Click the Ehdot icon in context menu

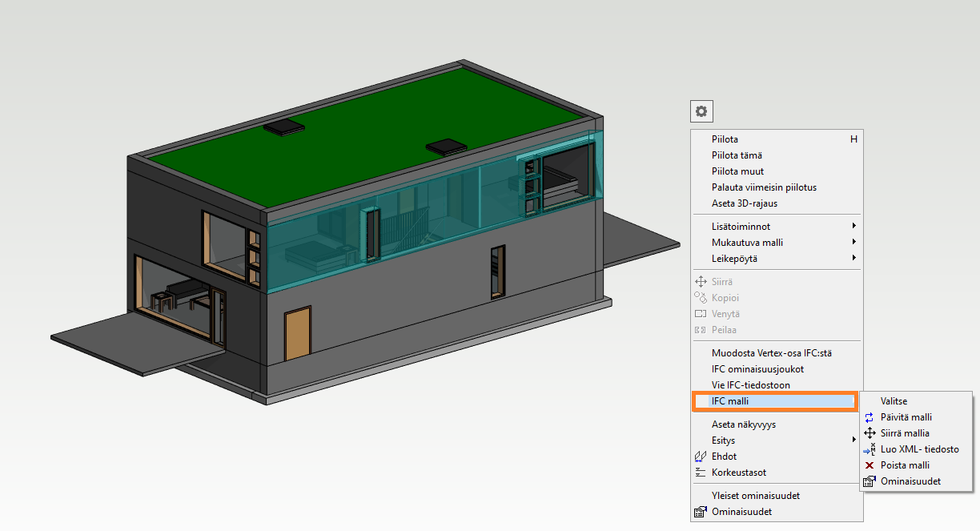[x=700, y=457]
